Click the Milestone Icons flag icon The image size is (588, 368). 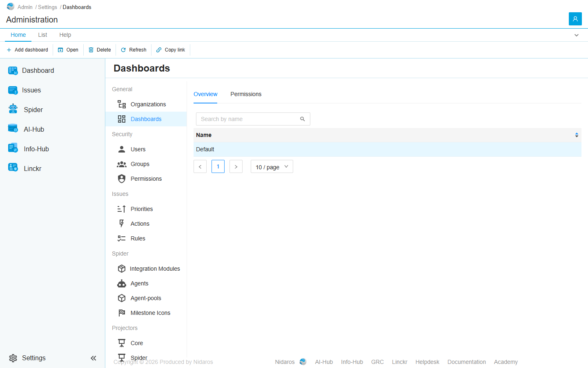[122, 313]
